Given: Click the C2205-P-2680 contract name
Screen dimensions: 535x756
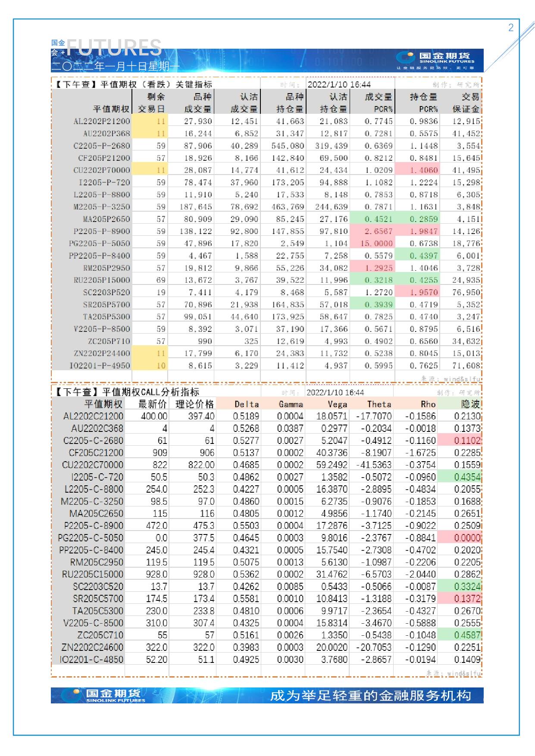Looking at the screenshot, I should (101, 146).
